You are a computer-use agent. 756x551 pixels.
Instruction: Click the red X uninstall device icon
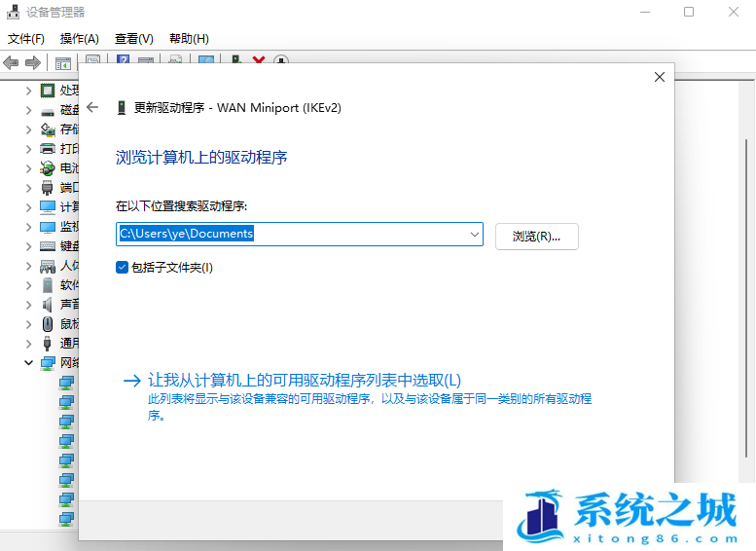(259, 61)
